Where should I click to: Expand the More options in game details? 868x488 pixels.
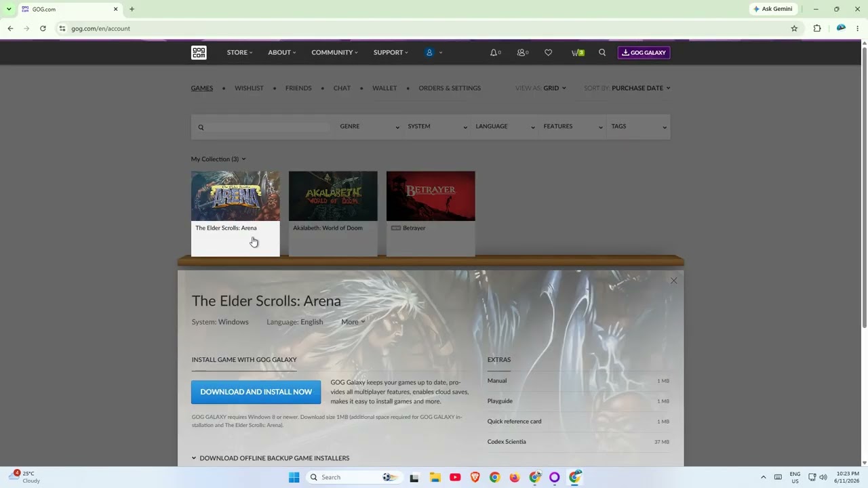tap(353, 322)
